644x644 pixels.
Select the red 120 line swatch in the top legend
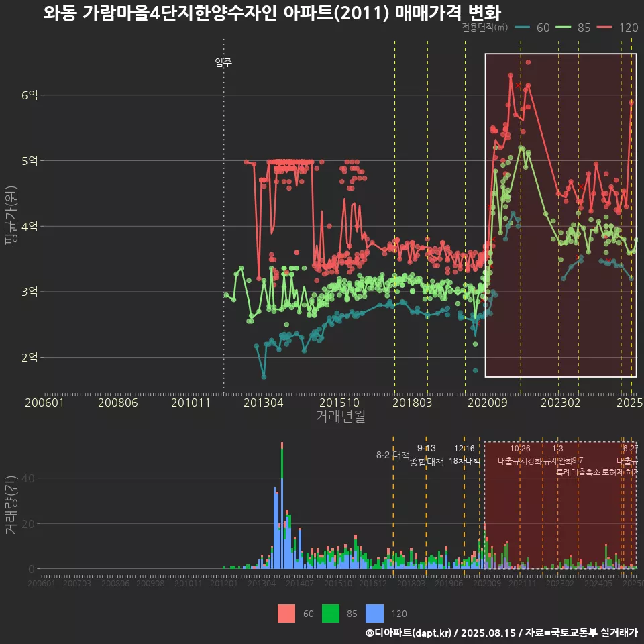click(604, 28)
